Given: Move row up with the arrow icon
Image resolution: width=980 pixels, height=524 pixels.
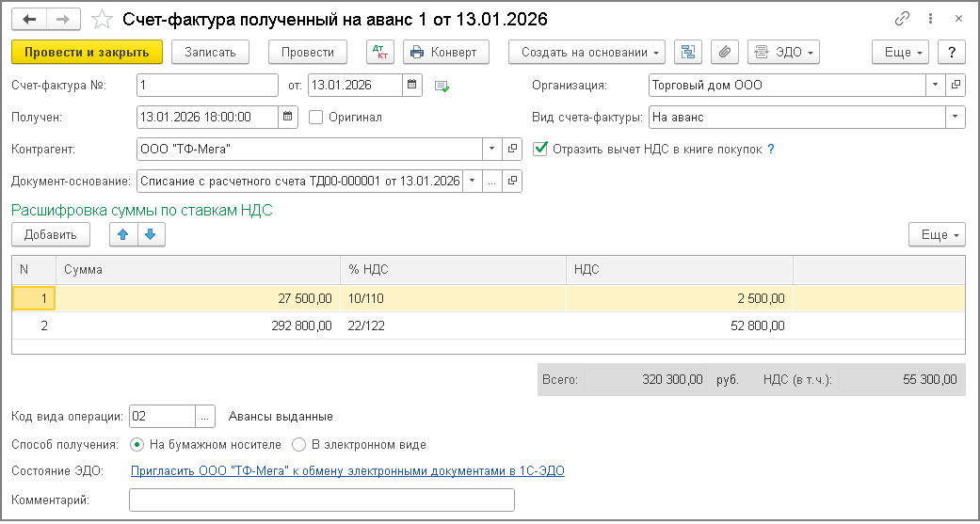Looking at the screenshot, I should (x=122, y=234).
